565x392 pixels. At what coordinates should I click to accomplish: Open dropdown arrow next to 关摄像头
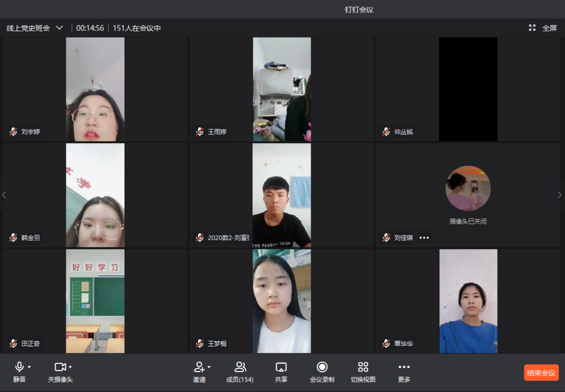click(70, 367)
